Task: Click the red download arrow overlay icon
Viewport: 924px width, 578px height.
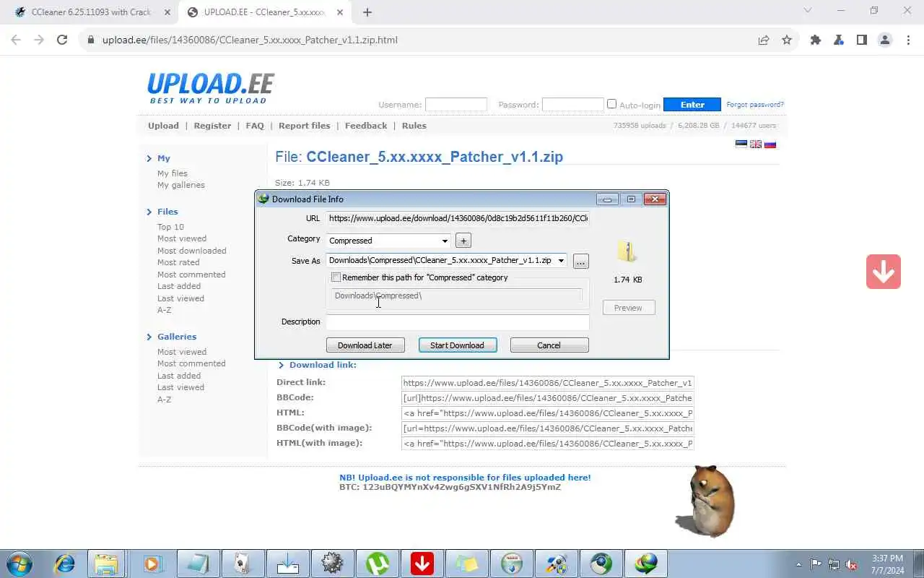Action: click(884, 272)
